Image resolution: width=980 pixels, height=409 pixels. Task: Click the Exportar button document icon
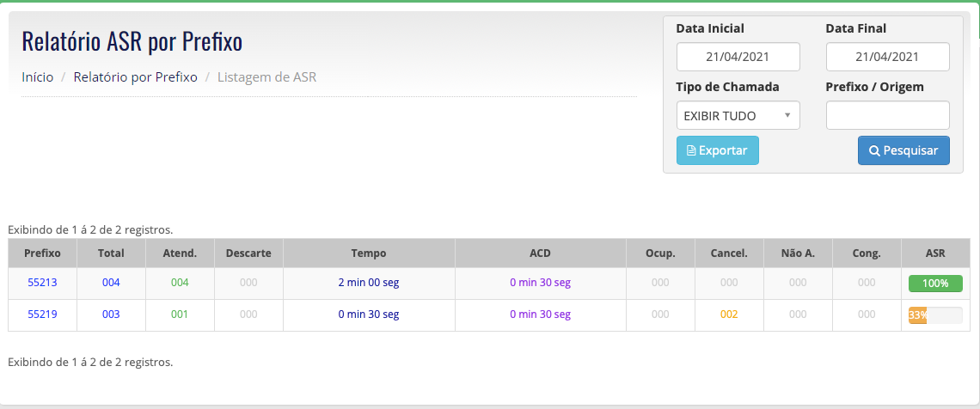click(691, 150)
